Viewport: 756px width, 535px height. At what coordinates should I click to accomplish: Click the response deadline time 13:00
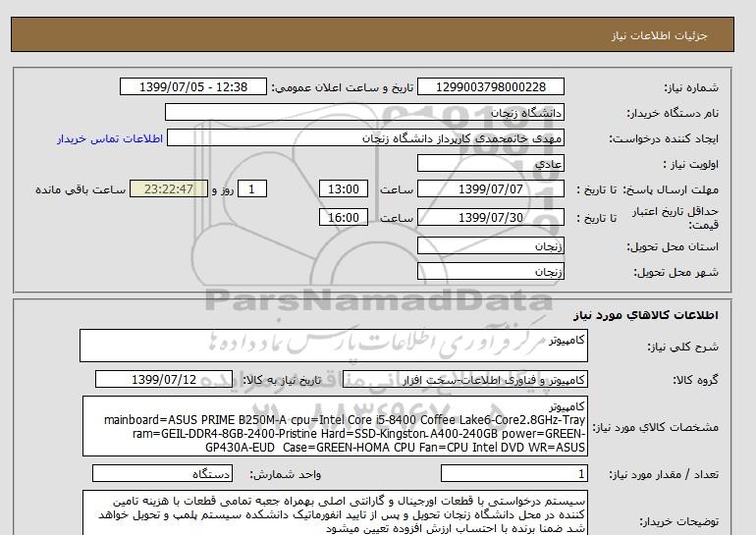tap(344, 188)
